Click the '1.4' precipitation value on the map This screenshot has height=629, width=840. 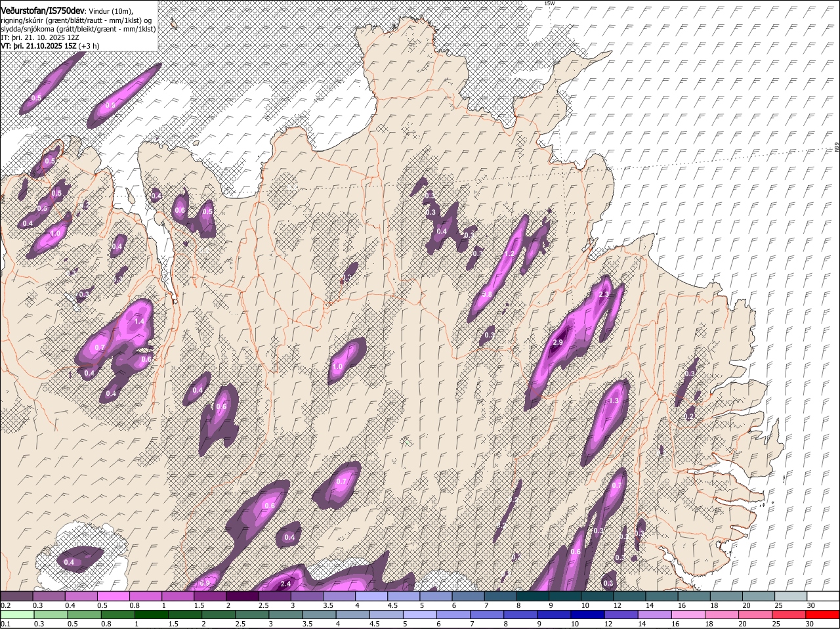[x=139, y=322]
